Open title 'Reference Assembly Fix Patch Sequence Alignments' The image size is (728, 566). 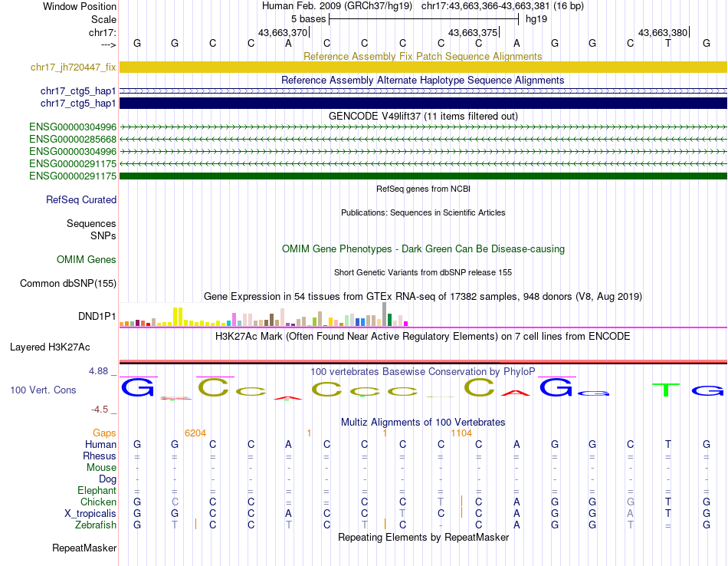423,56
